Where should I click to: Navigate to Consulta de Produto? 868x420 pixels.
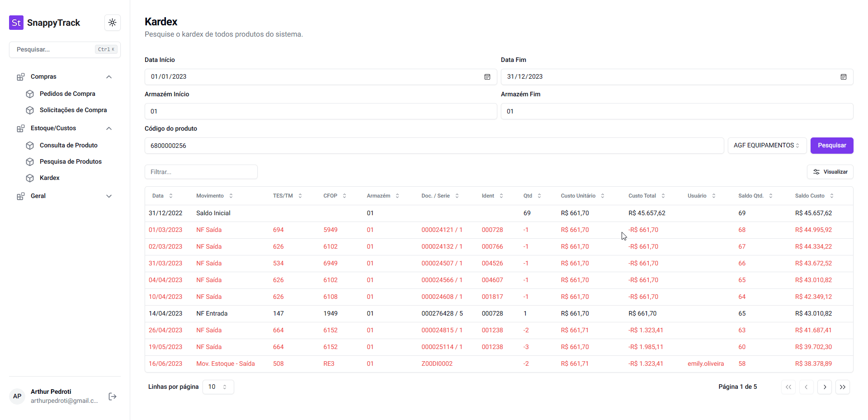coord(68,146)
